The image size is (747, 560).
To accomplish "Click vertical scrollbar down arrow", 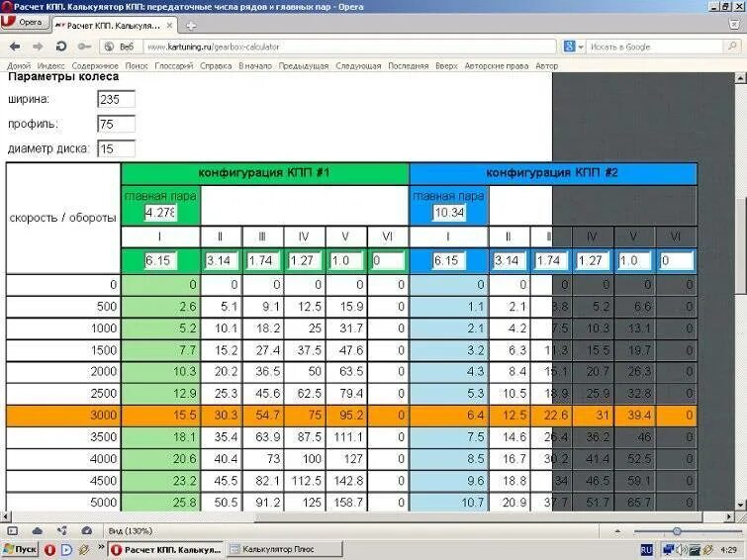I will (x=740, y=505).
